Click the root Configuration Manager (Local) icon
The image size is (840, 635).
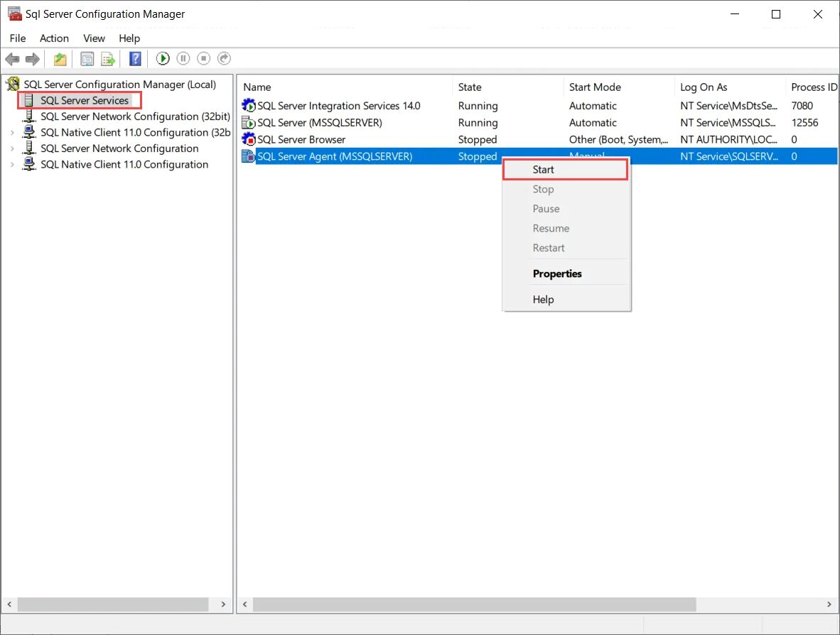(13, 84)
